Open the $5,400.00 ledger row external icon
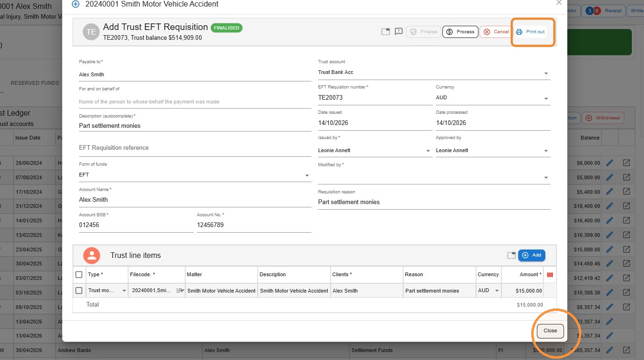 [626, 192]
